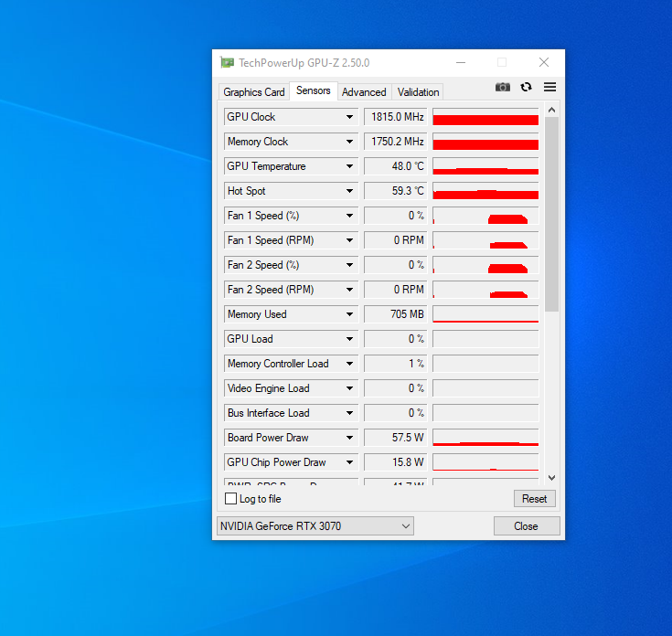Click the Reset button
The width and height of the screenshot is (672, 636).
pos(535,499)
